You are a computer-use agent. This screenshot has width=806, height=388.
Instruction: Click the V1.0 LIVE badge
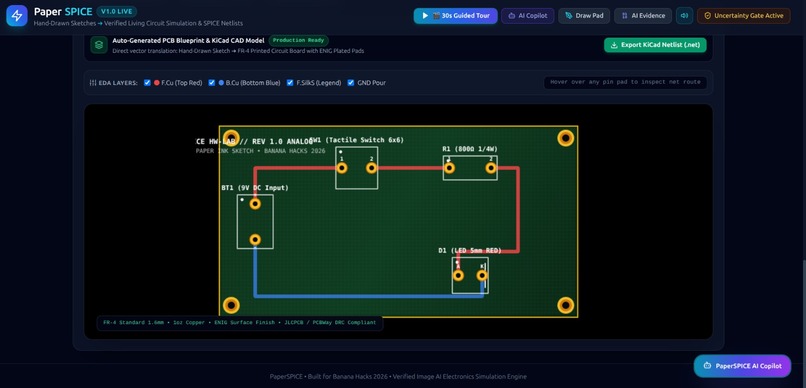(x=116, y=11)
